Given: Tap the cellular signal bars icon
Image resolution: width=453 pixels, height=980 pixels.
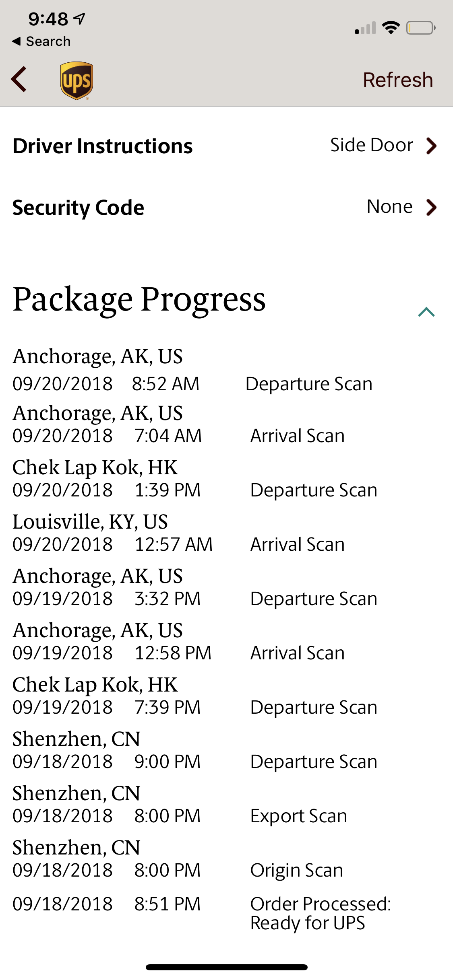Looking at the screenshot, I should click(365, 28).
